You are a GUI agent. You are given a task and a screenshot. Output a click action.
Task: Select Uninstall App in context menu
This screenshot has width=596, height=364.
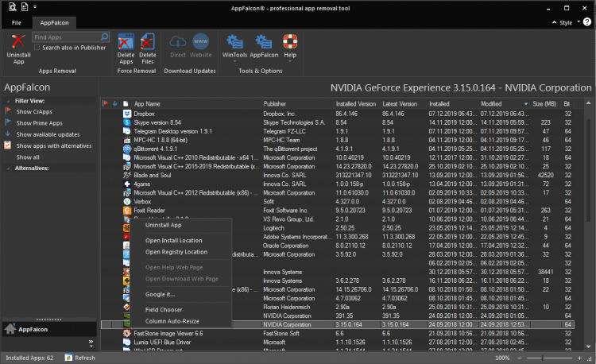164,225
